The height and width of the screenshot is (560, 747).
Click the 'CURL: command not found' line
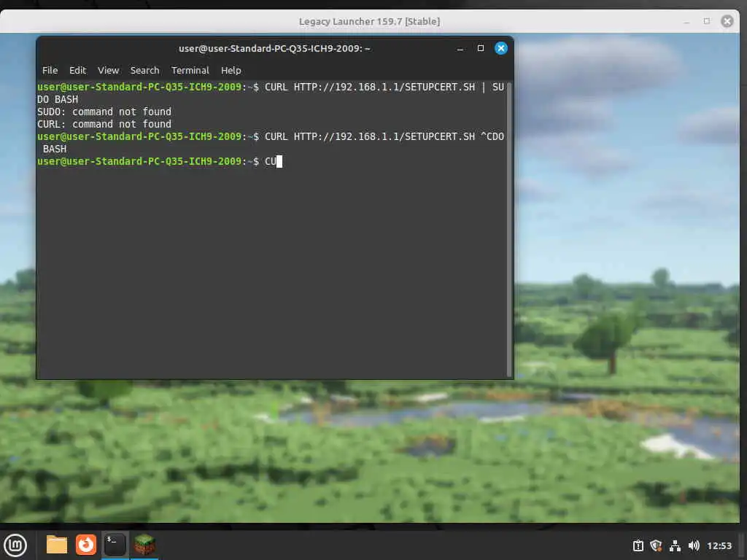(104, 124)
